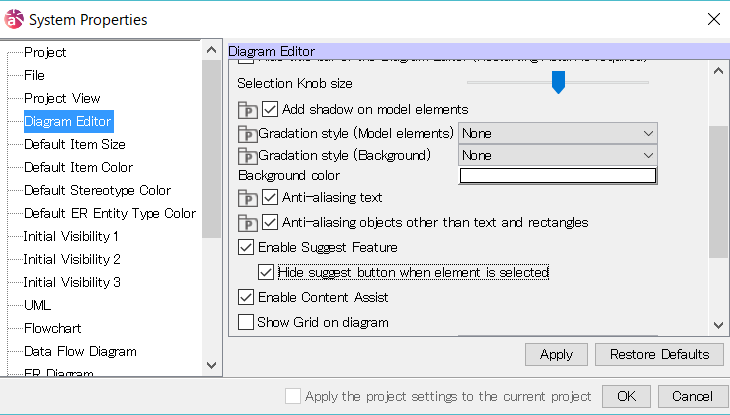Open the Flowchart settings category
Screen dimensions: 730x415
52,329
